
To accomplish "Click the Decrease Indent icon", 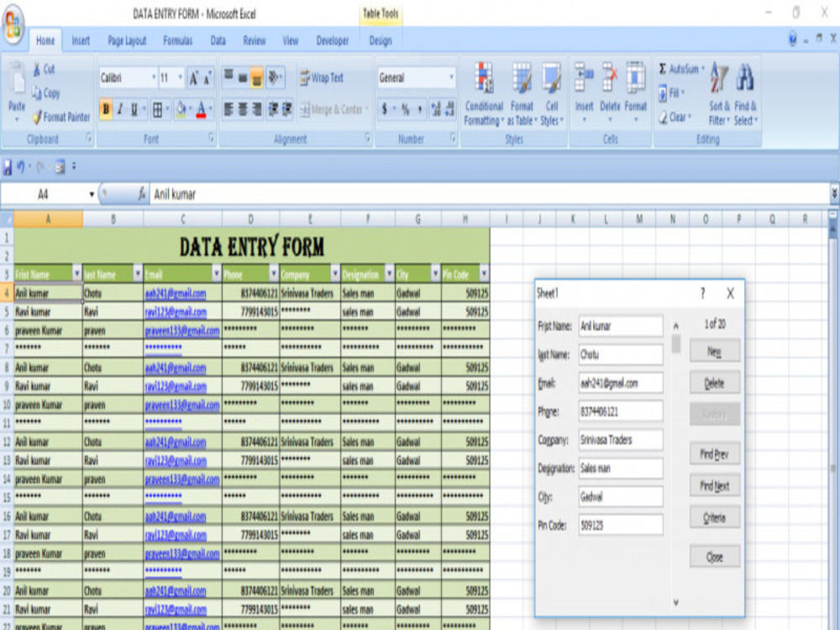I will tap(273, 110).
